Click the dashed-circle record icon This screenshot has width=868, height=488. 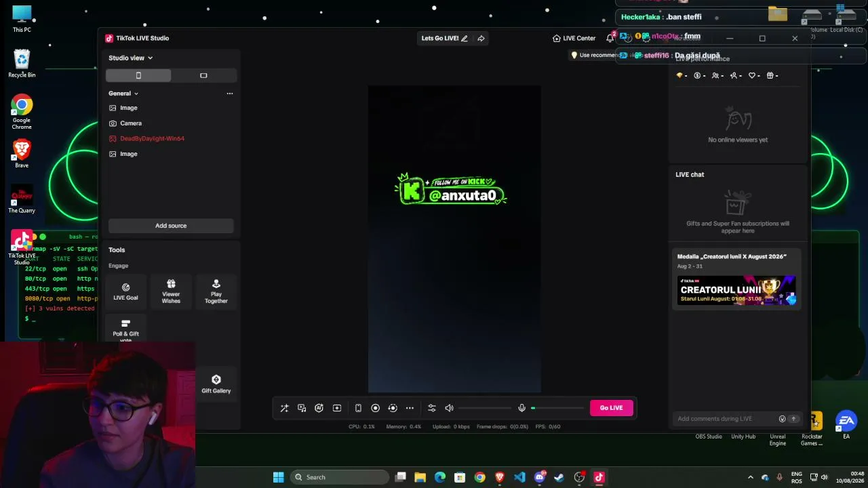coord(393,408)
